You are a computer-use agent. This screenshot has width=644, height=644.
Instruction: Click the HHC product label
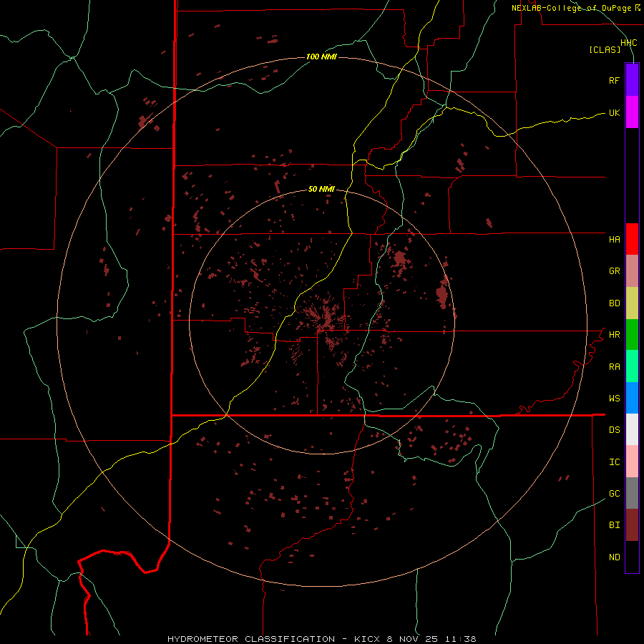(628, 43)
